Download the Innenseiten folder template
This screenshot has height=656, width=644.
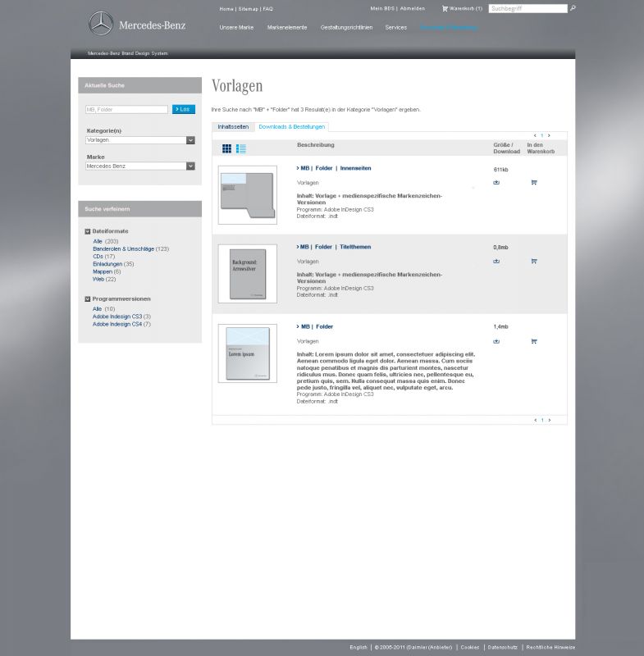[x=496, y=182]
